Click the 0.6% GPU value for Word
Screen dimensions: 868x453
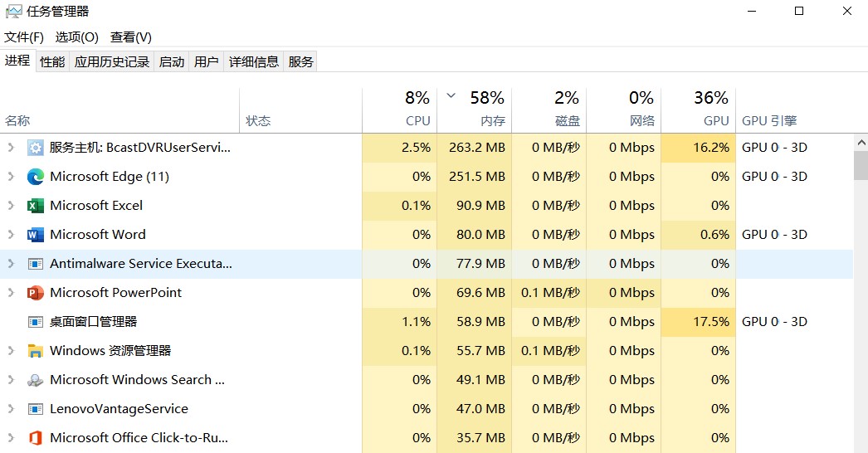click(714, 235)
